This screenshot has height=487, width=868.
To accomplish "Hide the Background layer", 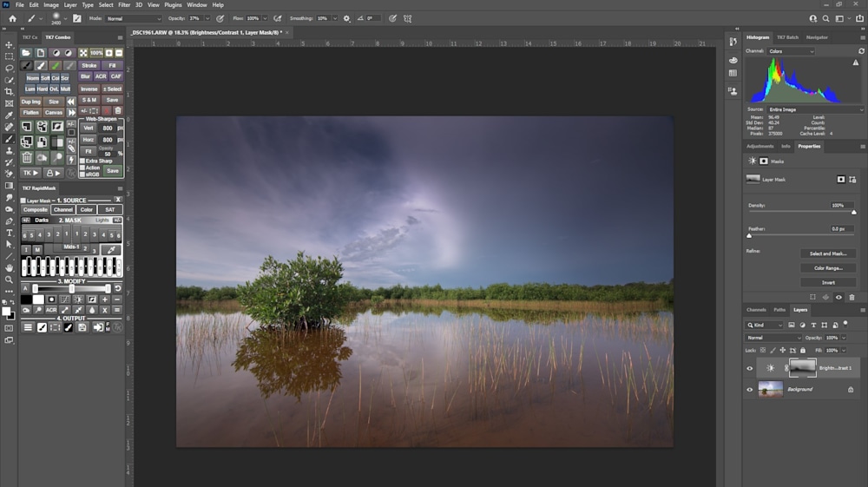I will point(750,390).
